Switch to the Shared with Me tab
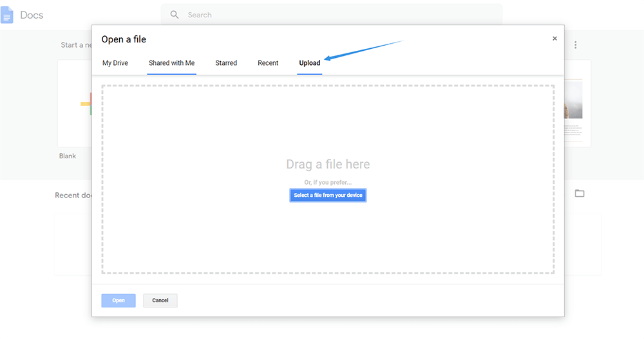 coord(171,63)
